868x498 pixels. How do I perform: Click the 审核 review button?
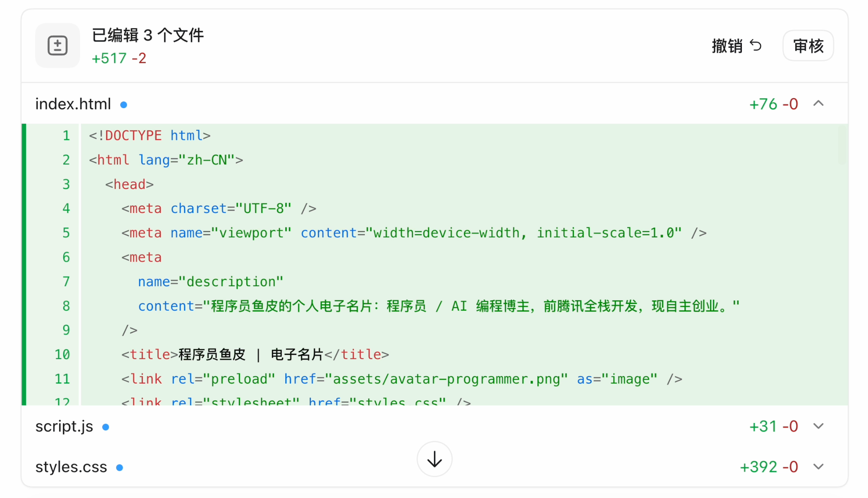[x=808, y=46]
